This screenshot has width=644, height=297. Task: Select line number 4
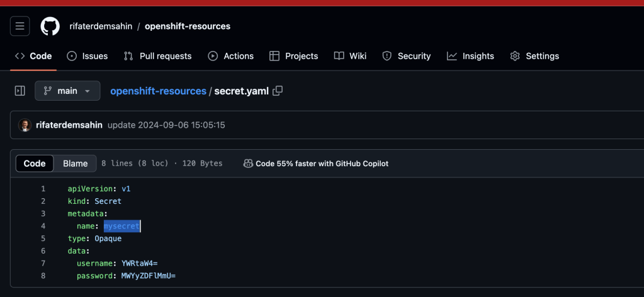pos(43,226)
